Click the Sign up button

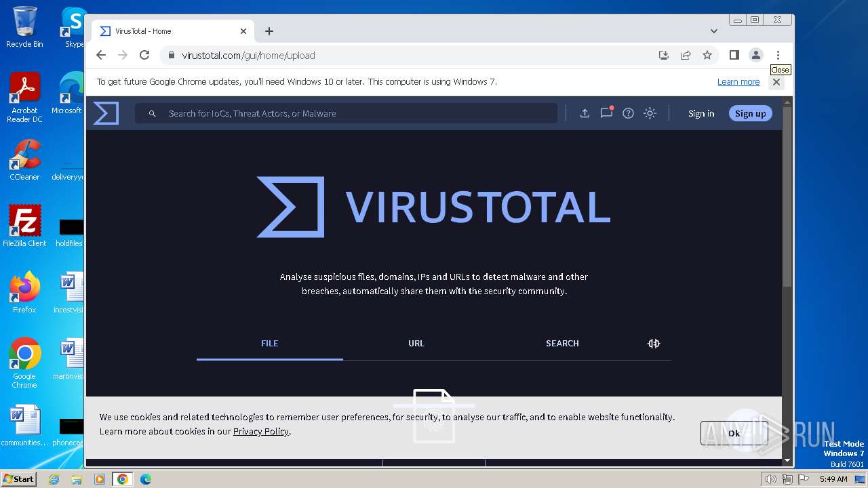pos(750,113)
